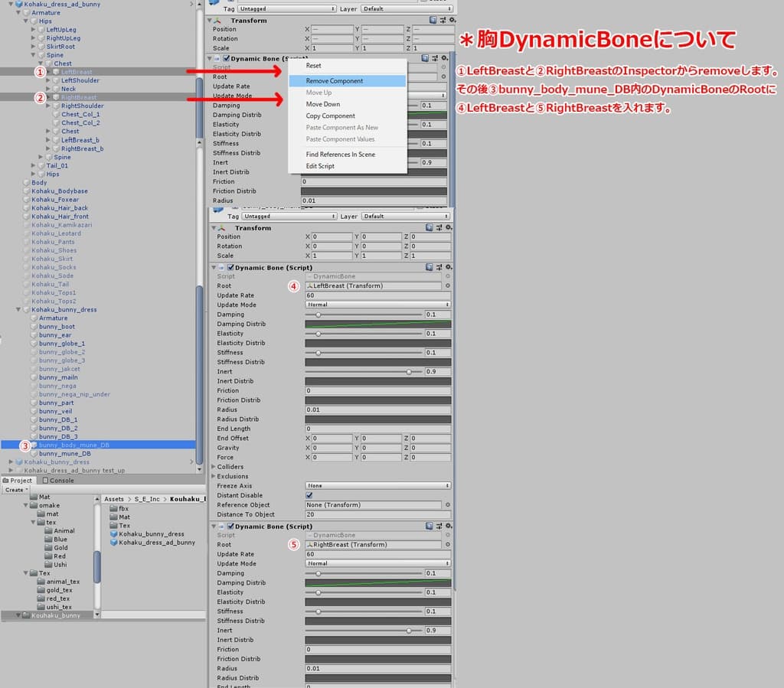The width and height of the screenshot is (784, 688).
Task: Open gear menu of lower Transform
Action: pyautogui.click(x=449, y=227)
